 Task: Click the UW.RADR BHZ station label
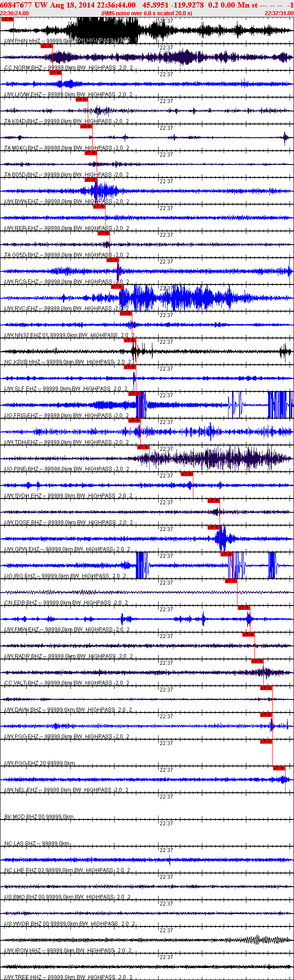68,656
